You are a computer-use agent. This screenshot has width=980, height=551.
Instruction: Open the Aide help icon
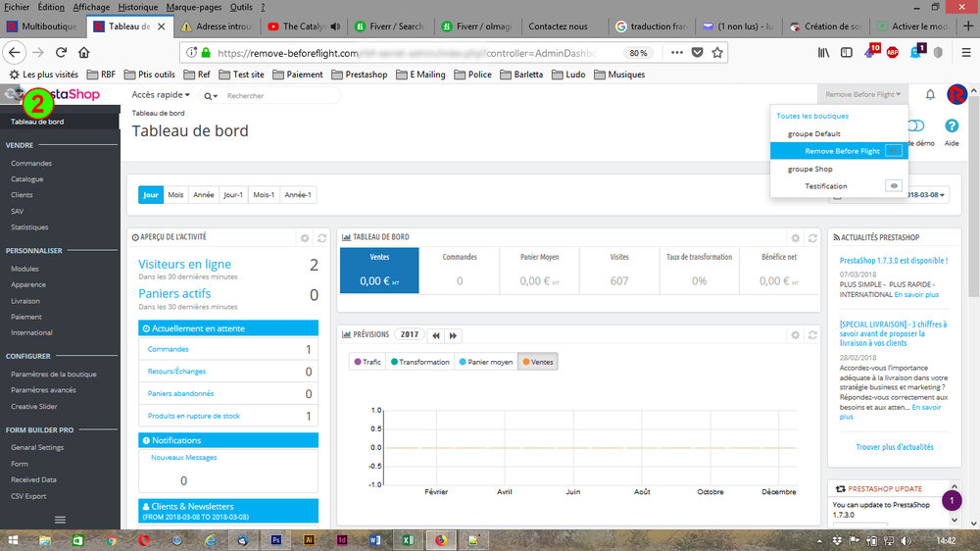(951, 127)
